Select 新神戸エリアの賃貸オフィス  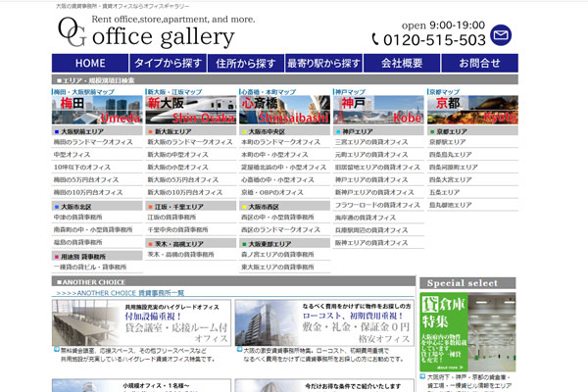[x=374, y=192]
